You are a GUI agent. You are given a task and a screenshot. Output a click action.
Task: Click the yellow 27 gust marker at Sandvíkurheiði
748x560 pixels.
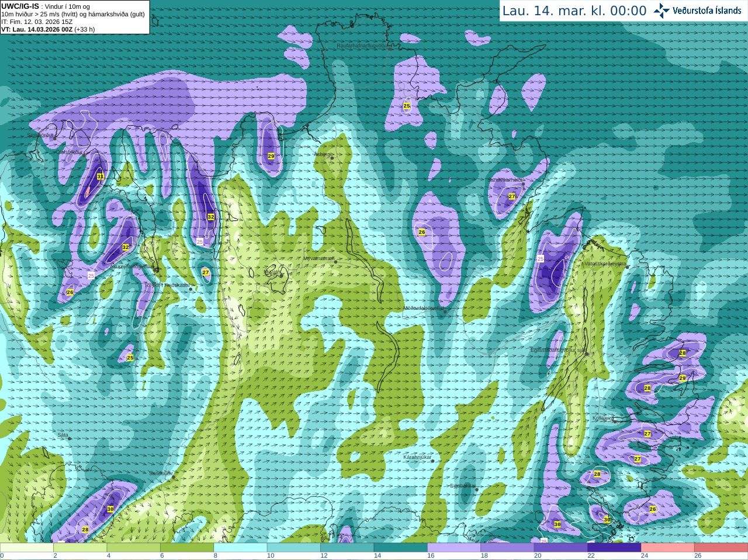point(512,196)
